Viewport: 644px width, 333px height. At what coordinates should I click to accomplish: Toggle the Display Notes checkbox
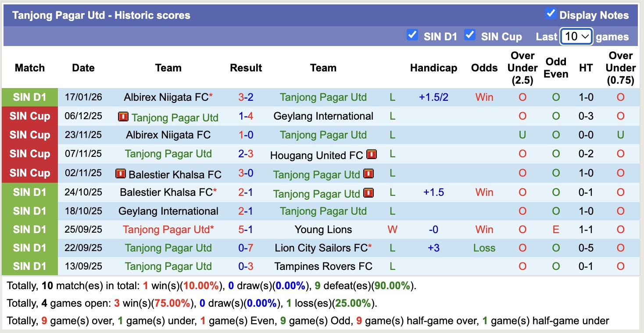point(551,14)
